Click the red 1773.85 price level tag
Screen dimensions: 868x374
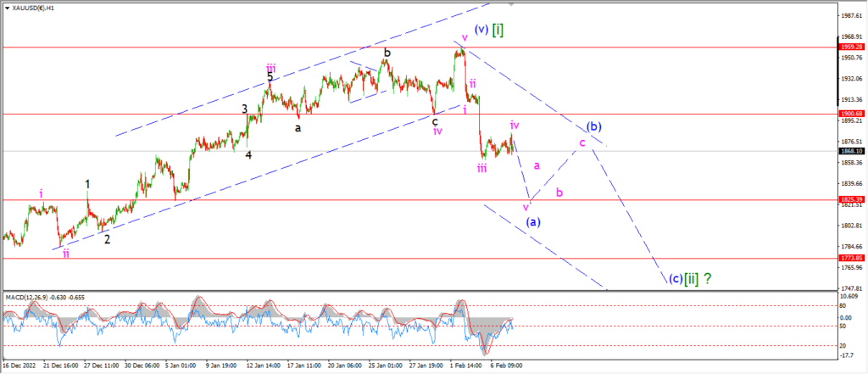[851, 258]
